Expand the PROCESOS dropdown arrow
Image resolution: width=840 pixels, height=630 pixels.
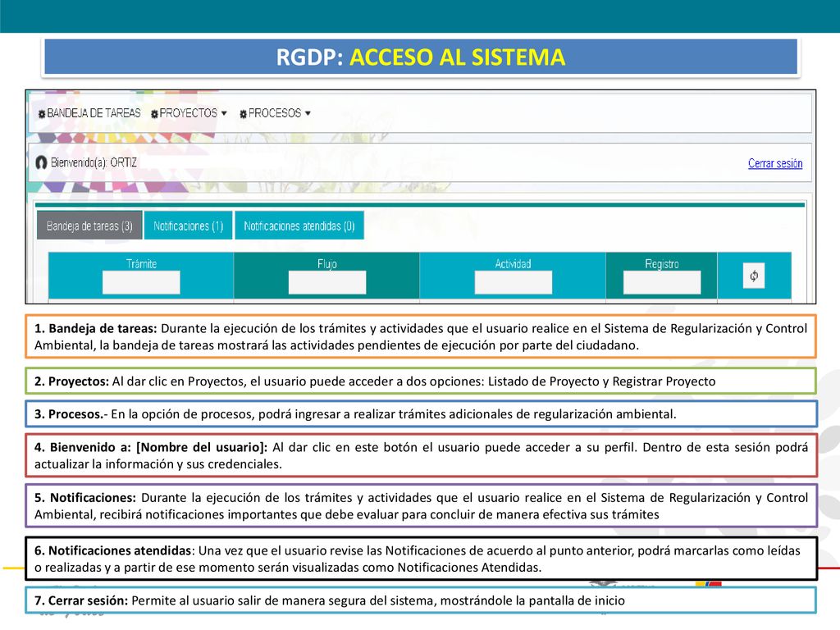[308, 113]
